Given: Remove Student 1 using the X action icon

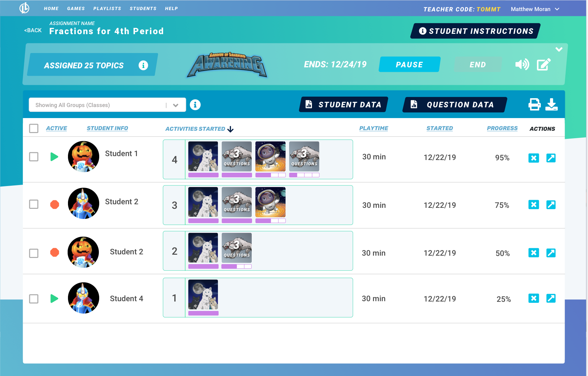Looking at the screenshot, I should (x=534, y=158).
